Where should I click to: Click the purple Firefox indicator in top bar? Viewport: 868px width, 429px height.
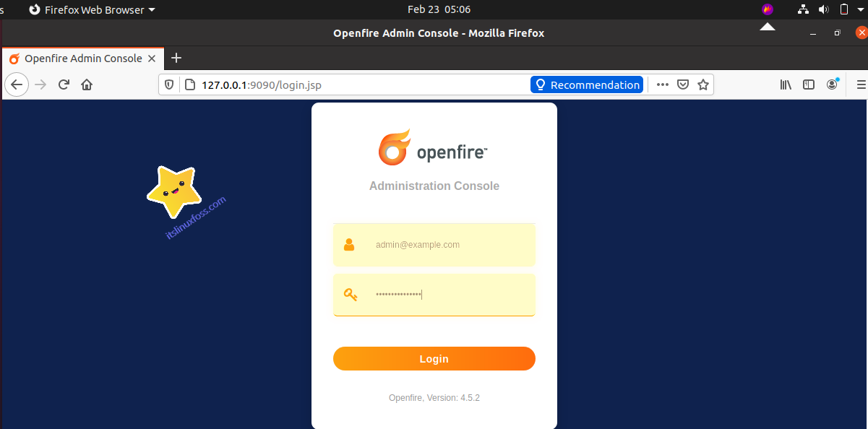768,9
